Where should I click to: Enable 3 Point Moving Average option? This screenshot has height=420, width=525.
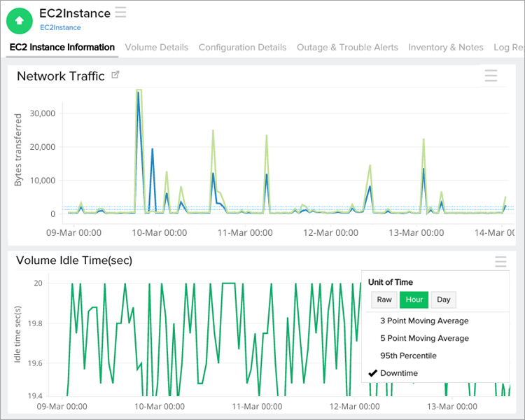coord(424,321)
